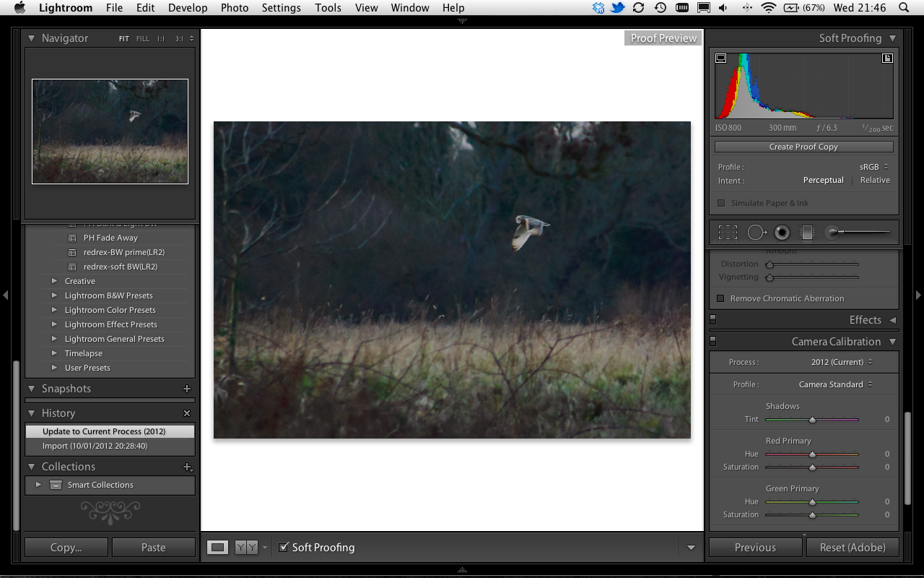Image resolution: width=924 pixels, height=578 pixels.
Task: Hide the right panel group arrow
Action: (918, 295)
